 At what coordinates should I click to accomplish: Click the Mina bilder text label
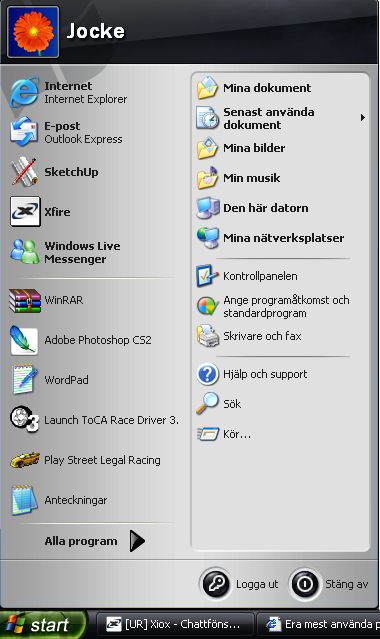tap(254, 148)
